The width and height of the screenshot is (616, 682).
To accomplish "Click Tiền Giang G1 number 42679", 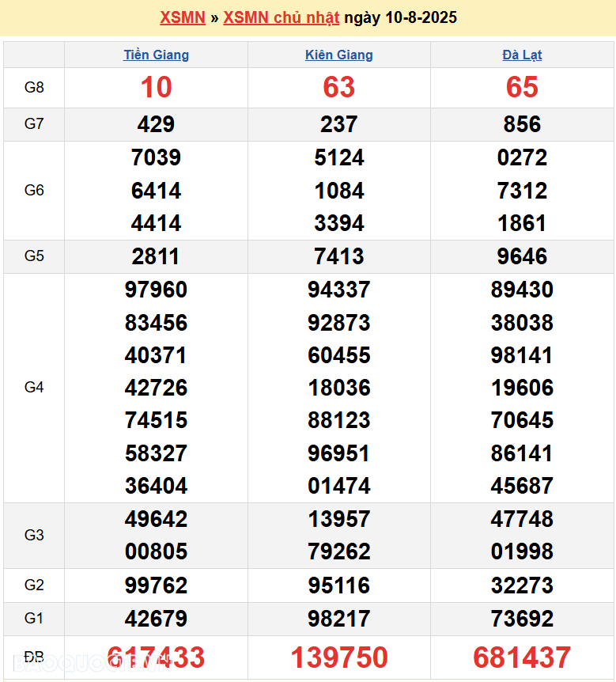I will [157, 619].
